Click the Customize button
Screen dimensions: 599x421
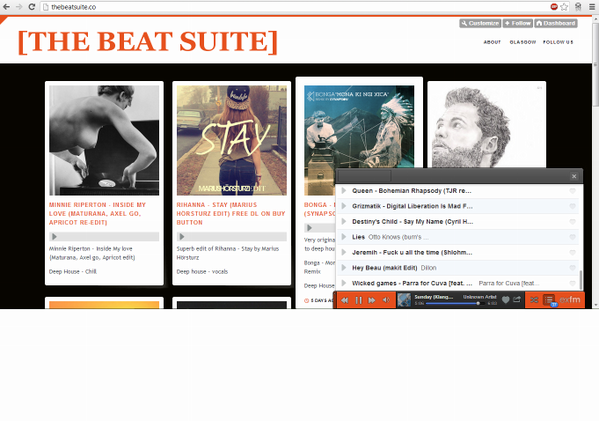(x=480, y=23)
